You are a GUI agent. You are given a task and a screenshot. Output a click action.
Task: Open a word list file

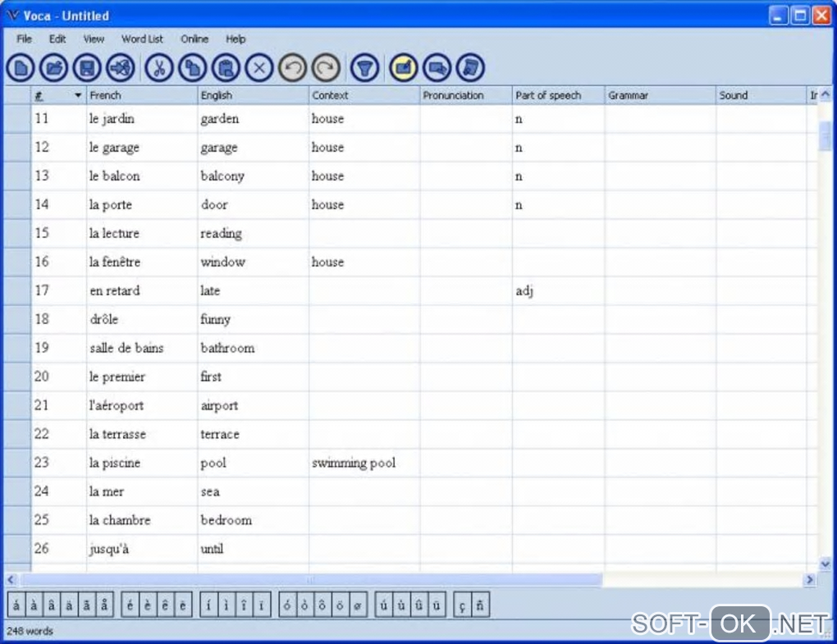[54, 68]
